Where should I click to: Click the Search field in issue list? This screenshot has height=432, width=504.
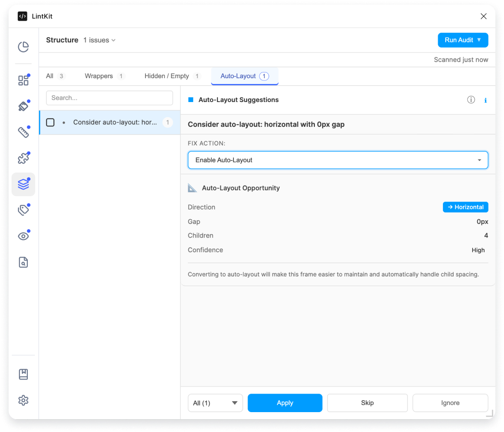coord(109,98)
